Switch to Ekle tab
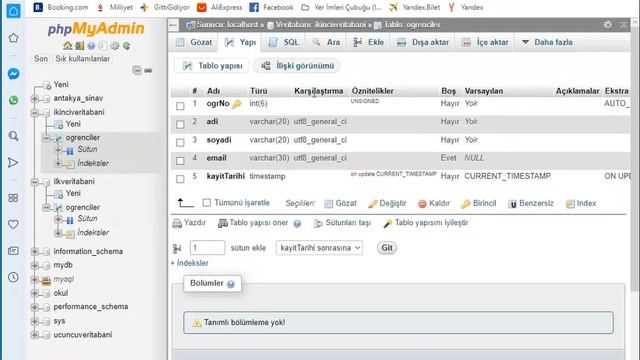Image resolution: width=640 pixels, height=360 pixels. (369, 42)
